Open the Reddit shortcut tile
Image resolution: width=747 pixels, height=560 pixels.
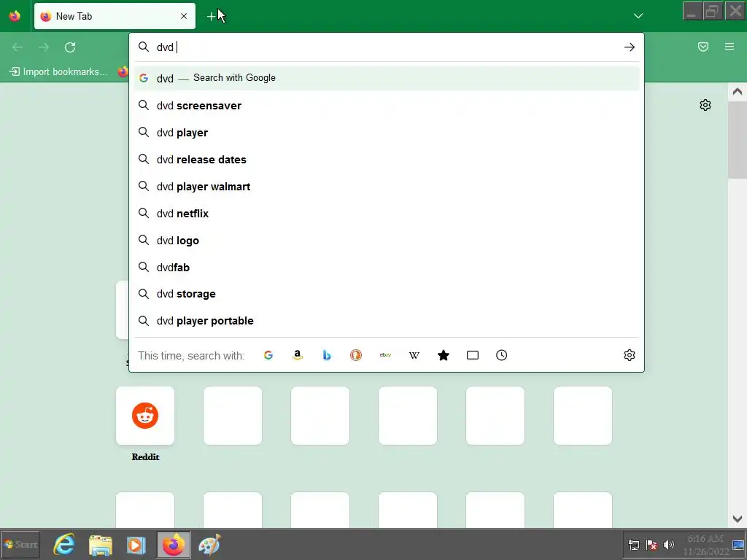(145, 416)
